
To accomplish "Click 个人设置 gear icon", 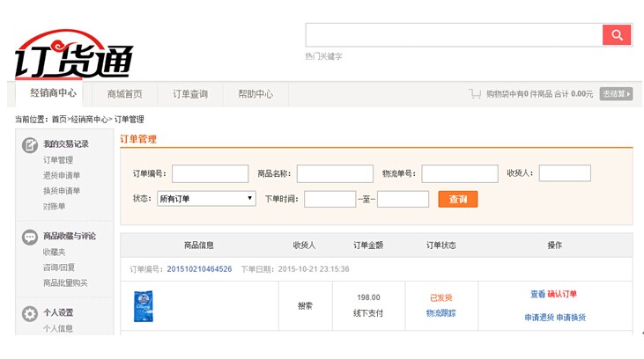I will point(29,313).
